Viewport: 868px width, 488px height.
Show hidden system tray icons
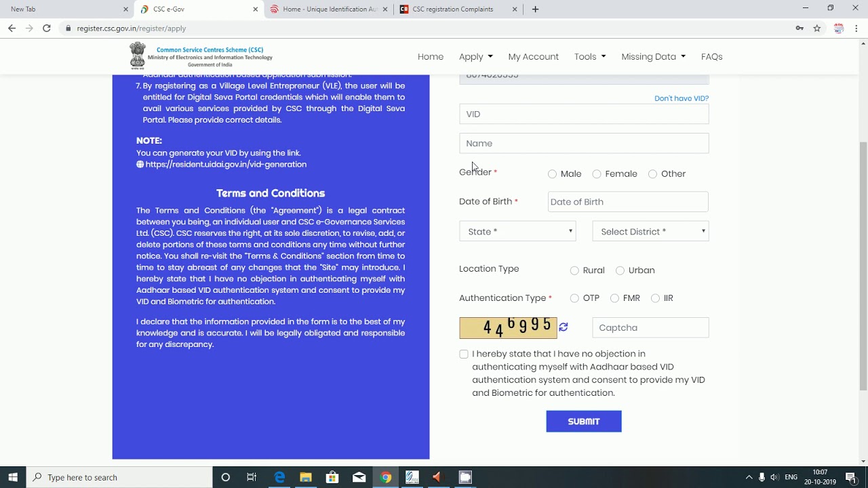(x=749, y=477)
